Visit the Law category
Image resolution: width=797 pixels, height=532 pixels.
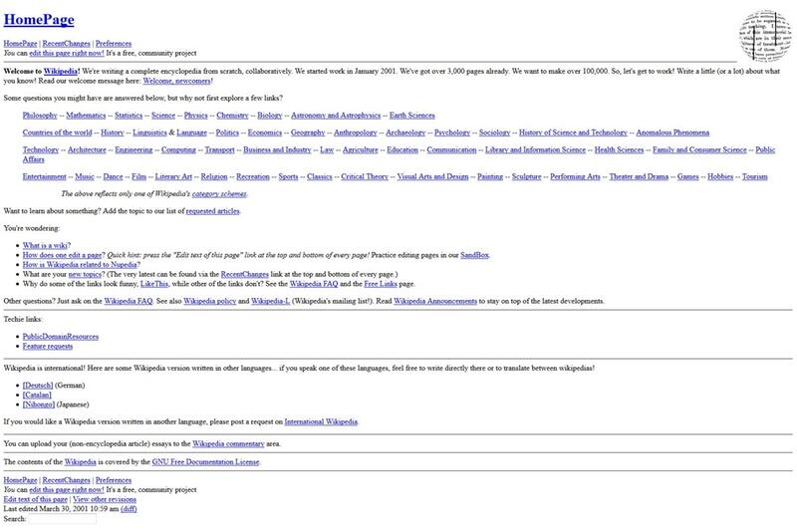tap(327, 149)
